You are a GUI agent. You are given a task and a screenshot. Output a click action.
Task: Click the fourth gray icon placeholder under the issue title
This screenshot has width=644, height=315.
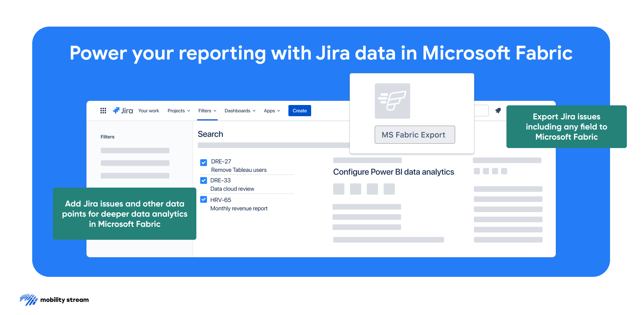click(389, 189)
